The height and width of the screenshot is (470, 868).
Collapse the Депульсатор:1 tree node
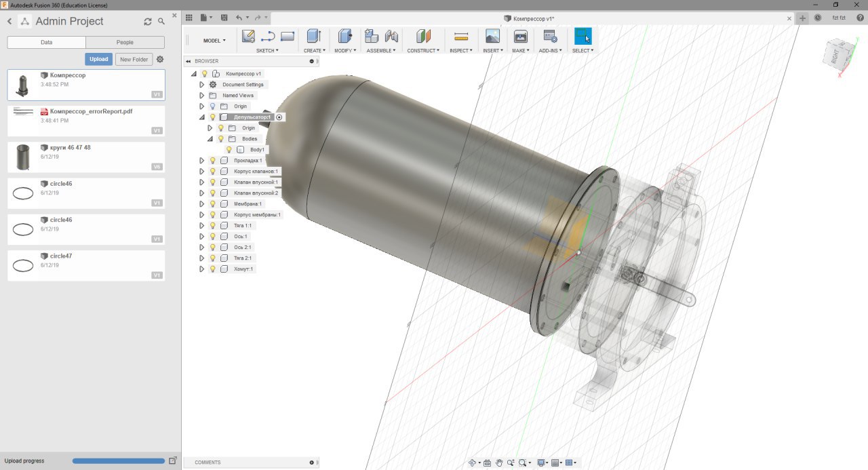tap(201, 117)
